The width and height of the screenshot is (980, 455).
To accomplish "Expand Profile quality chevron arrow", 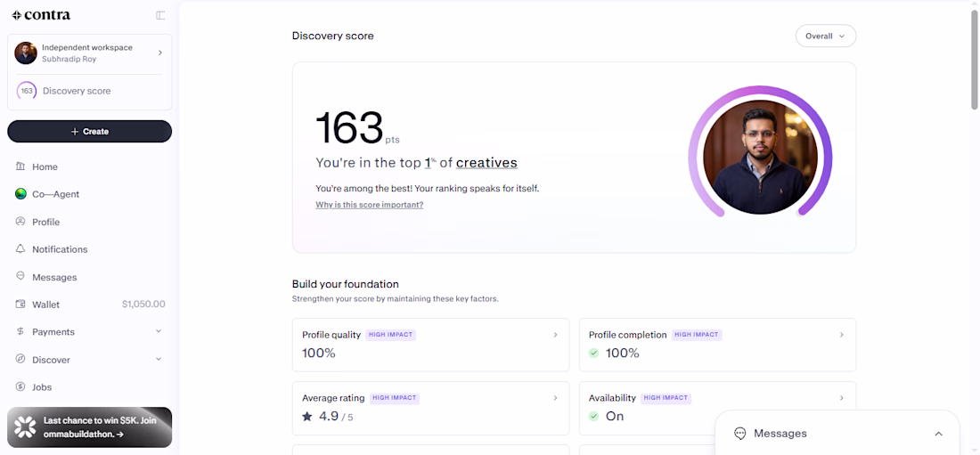I will (555, 335).
